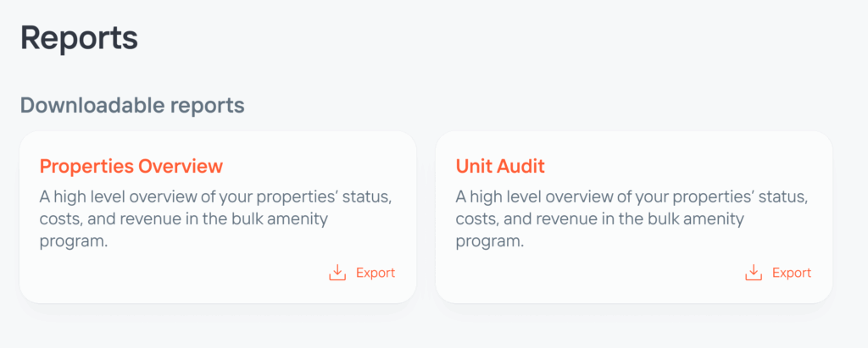Viewport: 868px width, 348px height.
Task: Open the Properties Overview report title
Action: (x=131, y=166)
